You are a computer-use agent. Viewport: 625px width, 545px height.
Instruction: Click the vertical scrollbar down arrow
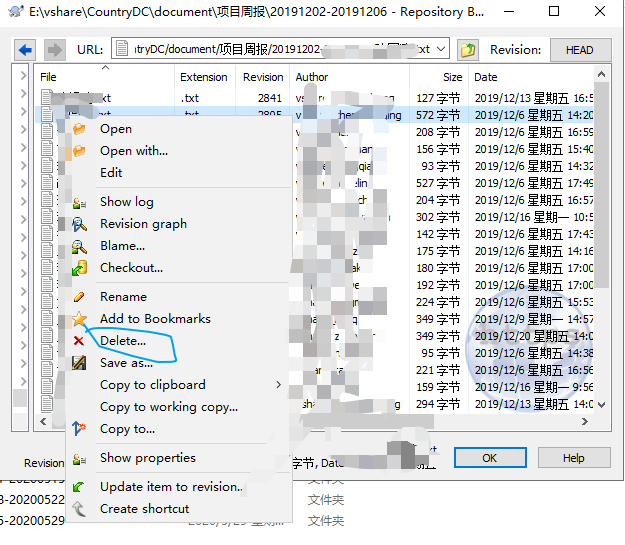pos(601,405)
